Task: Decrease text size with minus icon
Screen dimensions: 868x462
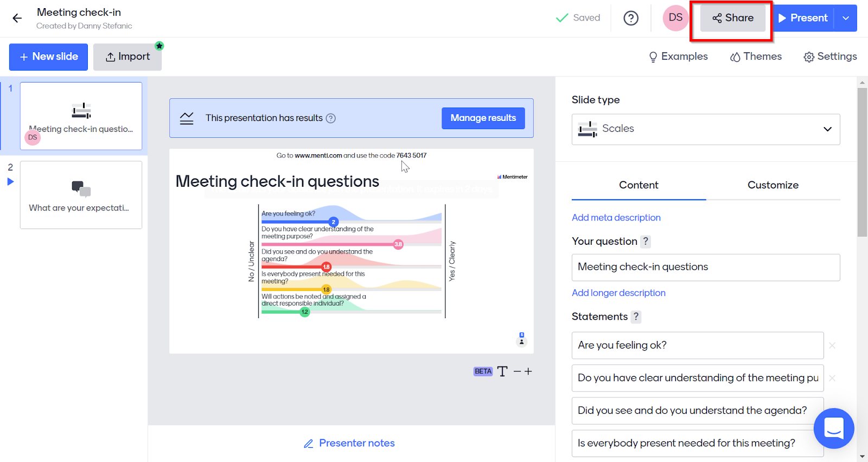Action: click(517, 371)
